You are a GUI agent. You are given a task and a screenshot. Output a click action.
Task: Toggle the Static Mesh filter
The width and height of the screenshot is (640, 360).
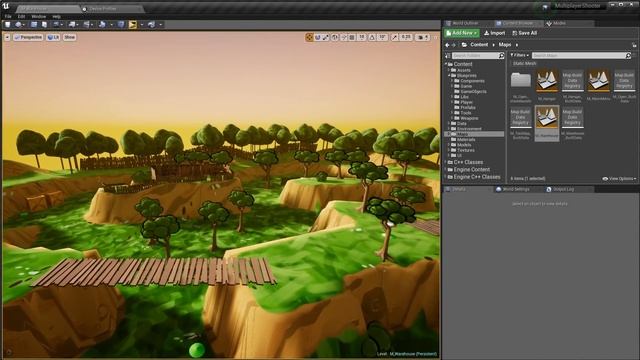click(524, 64)
